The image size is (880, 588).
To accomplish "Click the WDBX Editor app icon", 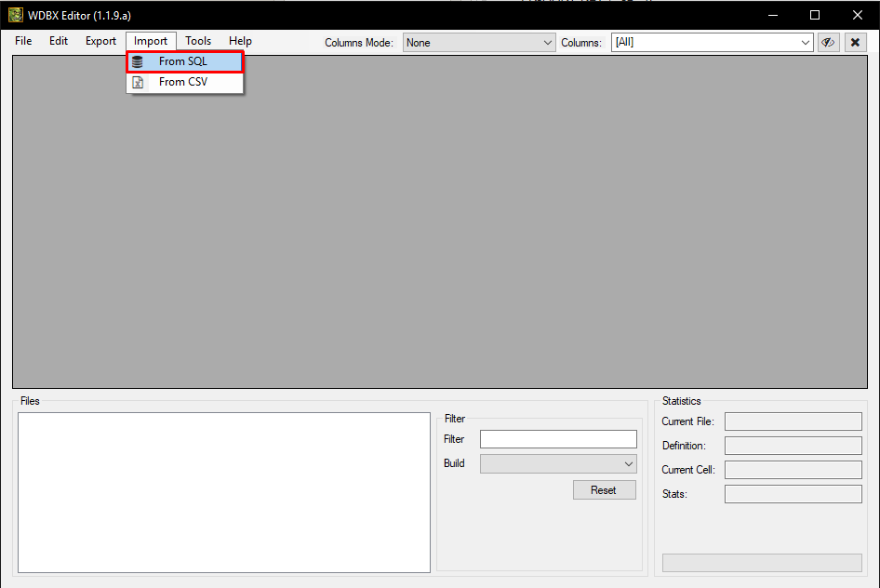I will [x=16, y=15].
